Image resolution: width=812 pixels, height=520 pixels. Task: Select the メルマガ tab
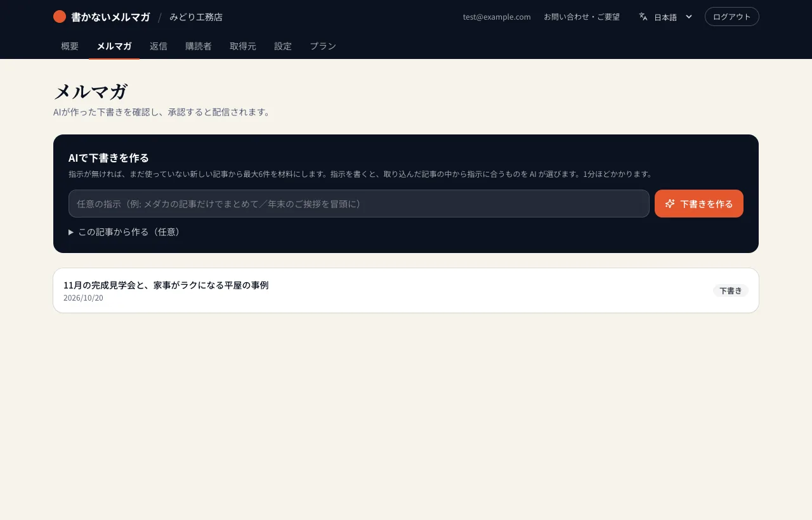(x=114, y=46)
